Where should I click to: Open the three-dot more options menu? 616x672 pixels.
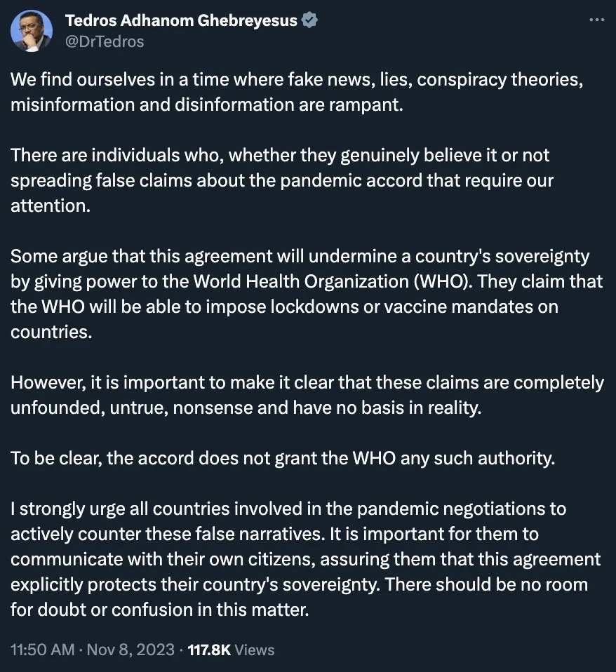tap(596, 20)
